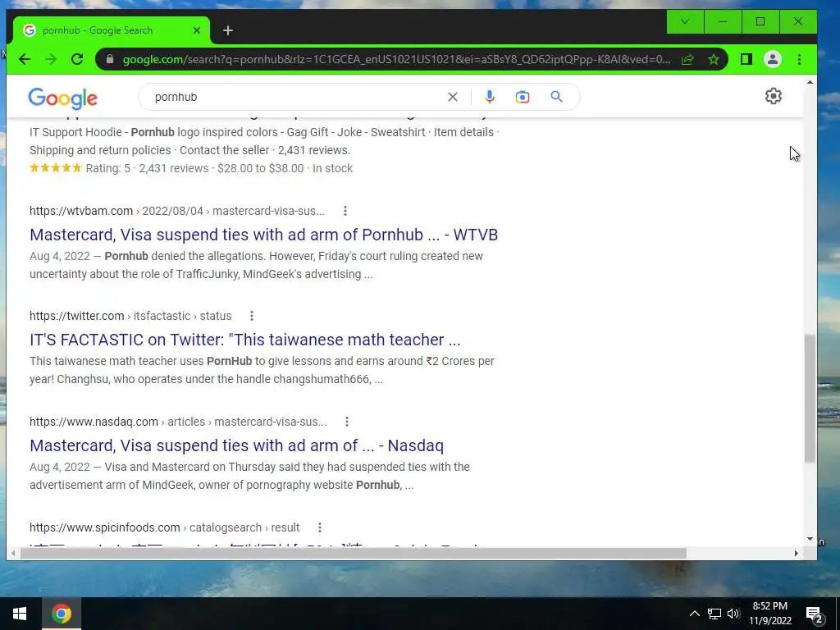Viewport: 840px width, 630px height.
Task: Open the network status tray icon
Action: (714, 614)
